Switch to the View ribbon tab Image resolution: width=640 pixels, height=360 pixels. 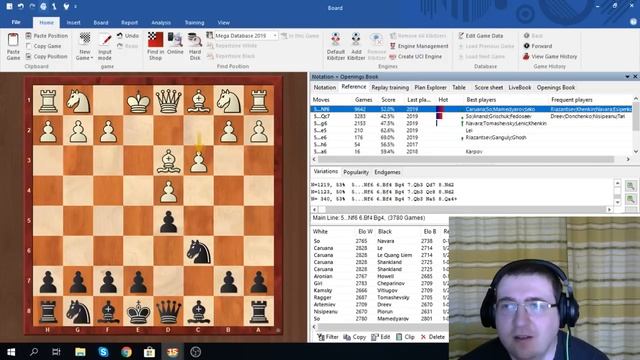(x=223, y=23)
